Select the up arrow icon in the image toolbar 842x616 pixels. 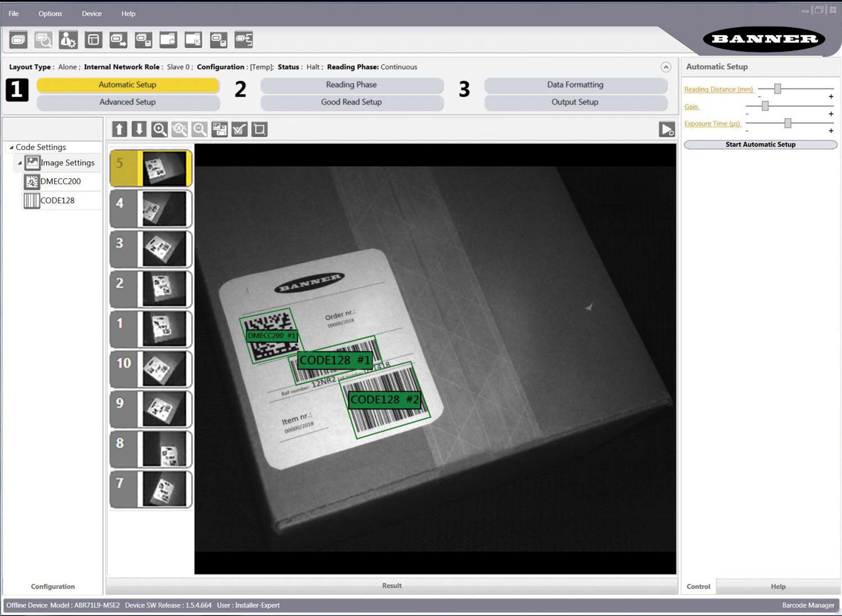pos(119,129)
